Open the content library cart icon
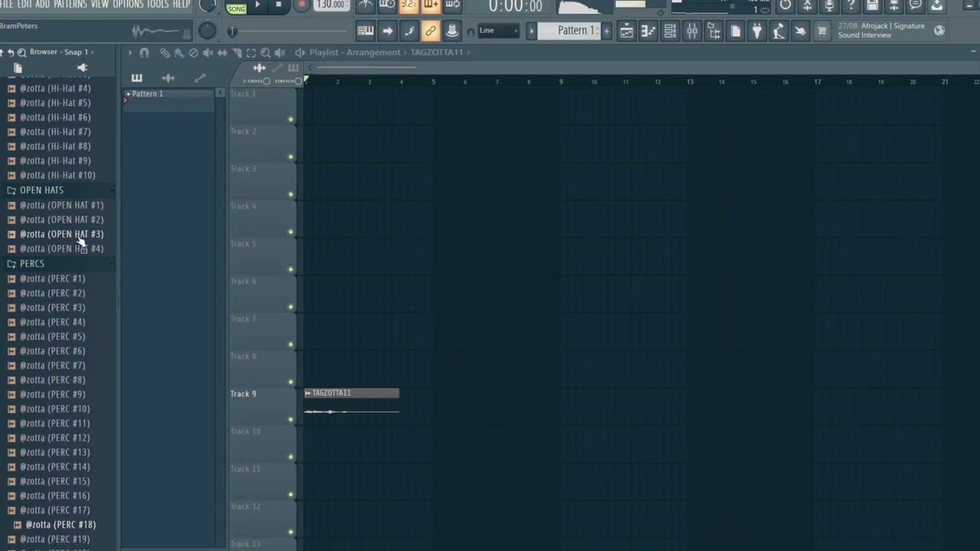The height and width of the screenshot is (551, 980). click(x=822, y=31)
